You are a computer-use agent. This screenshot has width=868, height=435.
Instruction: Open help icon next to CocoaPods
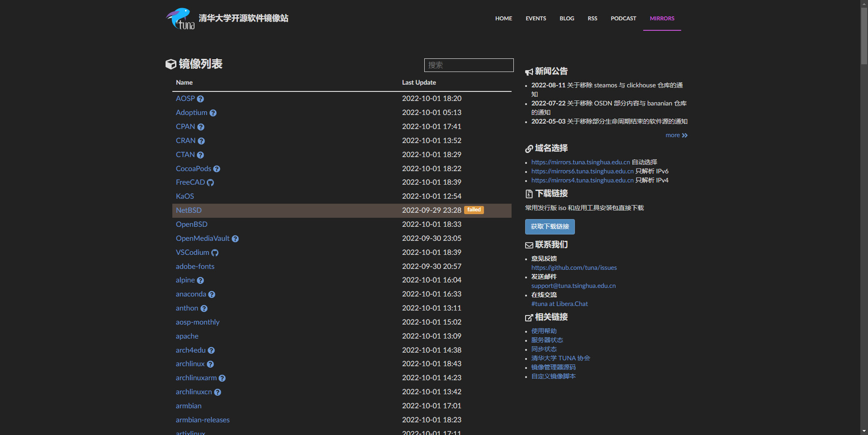click(217, 169)
